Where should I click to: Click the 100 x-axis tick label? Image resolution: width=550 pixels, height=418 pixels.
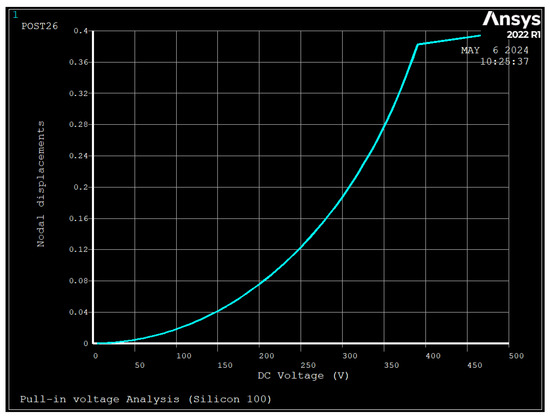pyautogui.click(x=184, y=356)
